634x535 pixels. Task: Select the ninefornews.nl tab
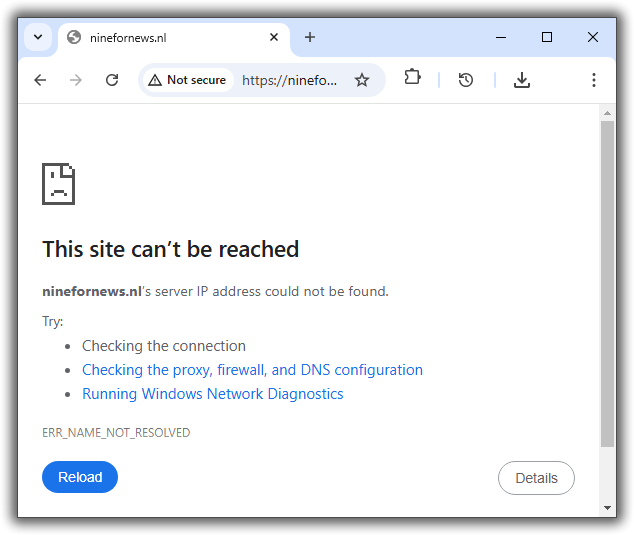click(160, 37)
